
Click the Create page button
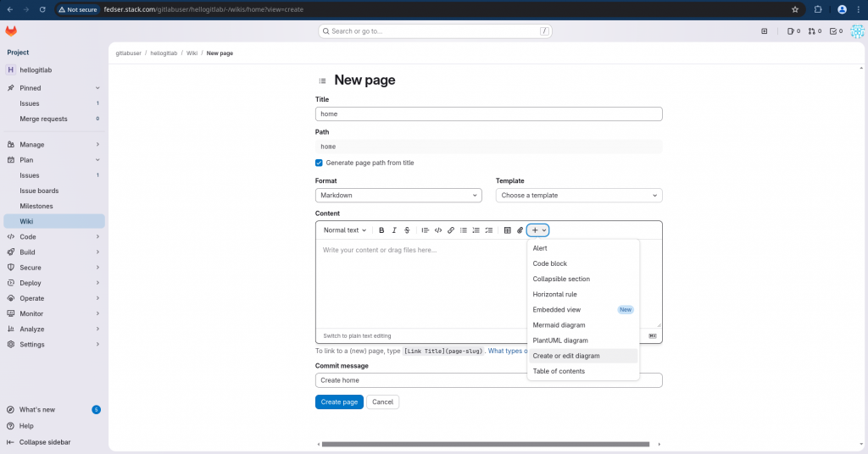pyautogui.click(x=339, y=402)
